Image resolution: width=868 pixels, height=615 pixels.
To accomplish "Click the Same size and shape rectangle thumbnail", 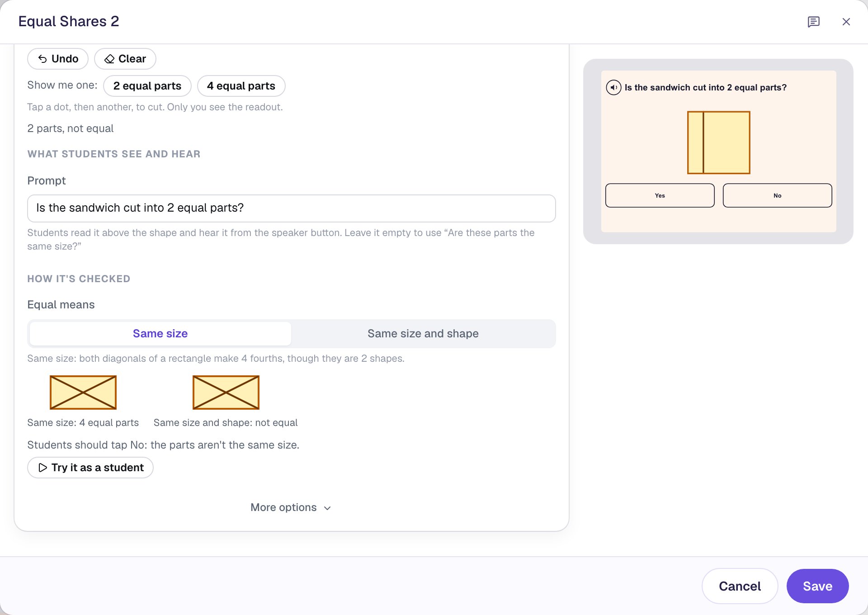I will tap(226, 393).
